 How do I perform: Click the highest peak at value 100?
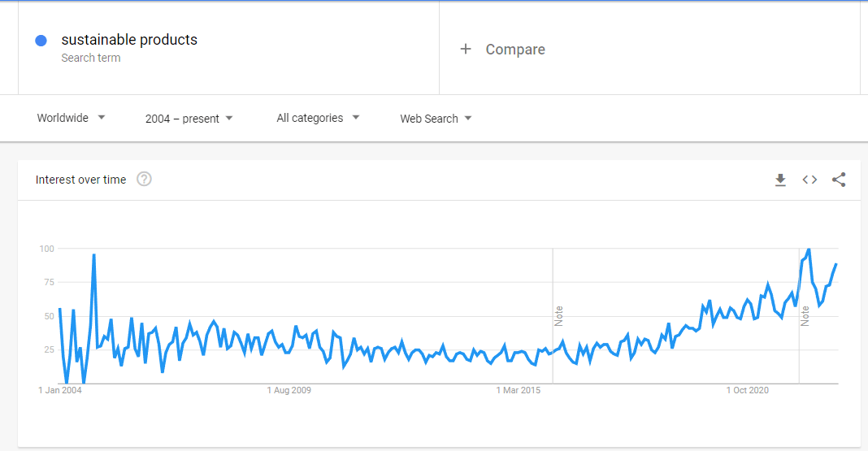click(809, 249)
